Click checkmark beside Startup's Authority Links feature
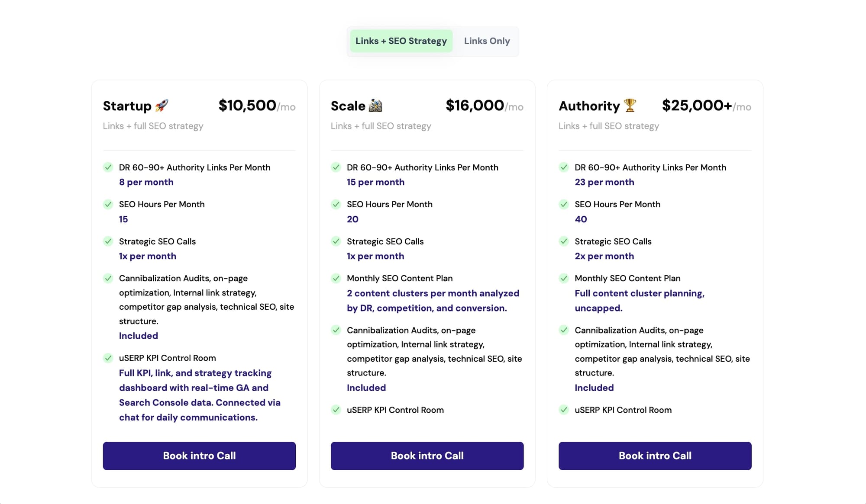Screen dimensions: 866x504 108,167
